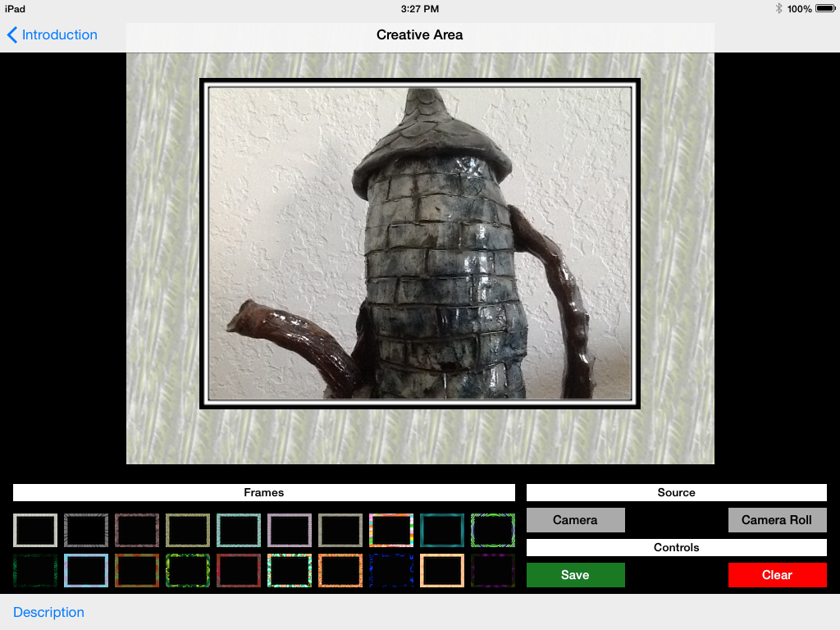Open the Description link
The image size is (840, 630).
point(48,612)
